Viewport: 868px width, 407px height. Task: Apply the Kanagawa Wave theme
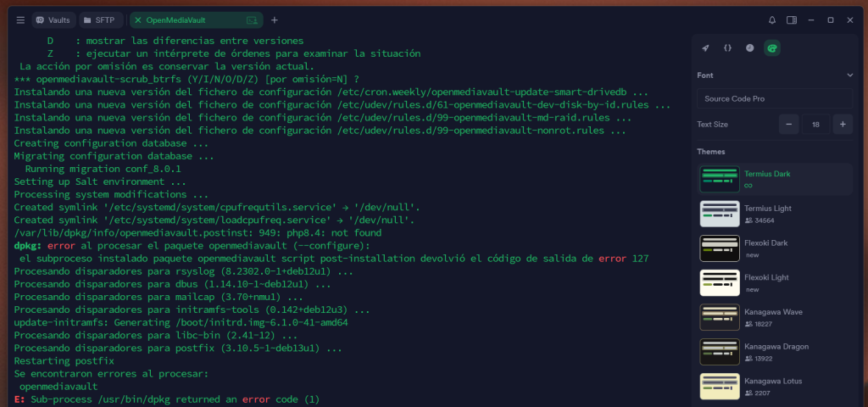[x=775, y=317]
